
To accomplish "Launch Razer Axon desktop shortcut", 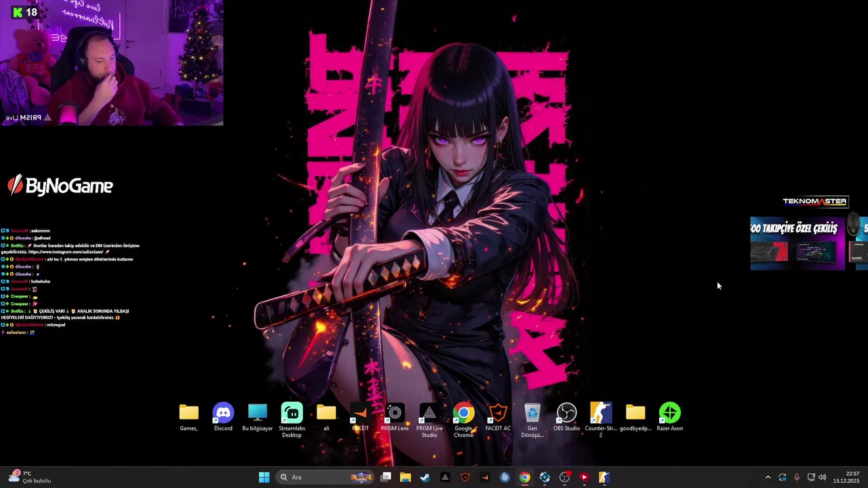I will [x=669, y=417].
